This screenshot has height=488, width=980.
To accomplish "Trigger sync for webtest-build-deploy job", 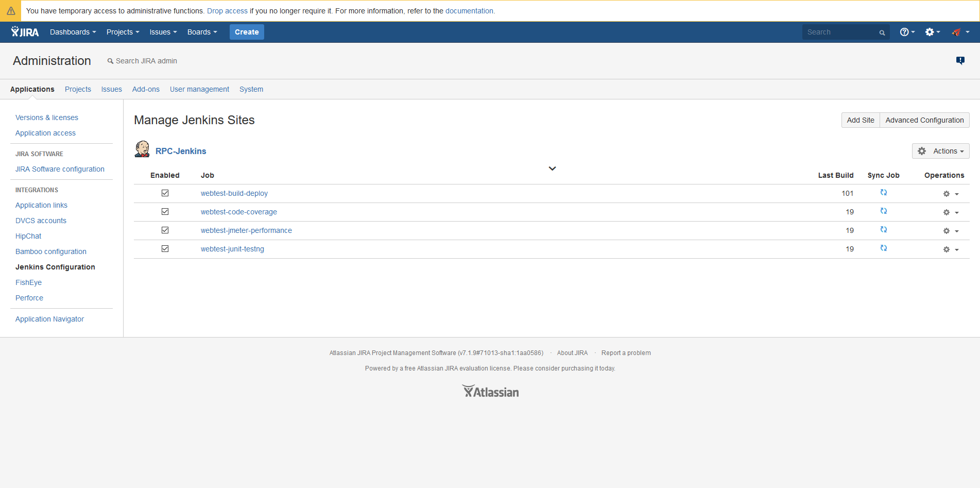I will (884, 192).
